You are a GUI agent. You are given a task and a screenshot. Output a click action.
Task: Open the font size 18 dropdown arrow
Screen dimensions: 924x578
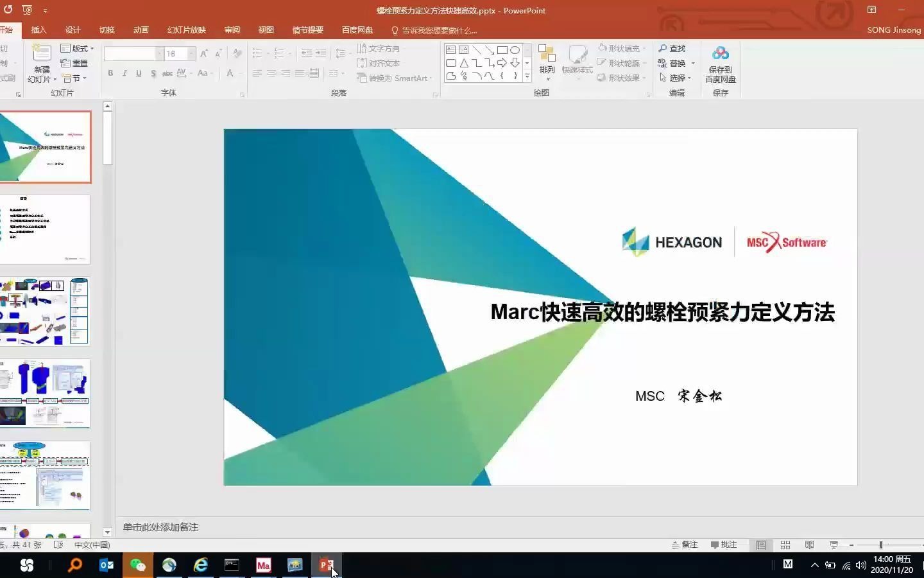coord(191,54)
